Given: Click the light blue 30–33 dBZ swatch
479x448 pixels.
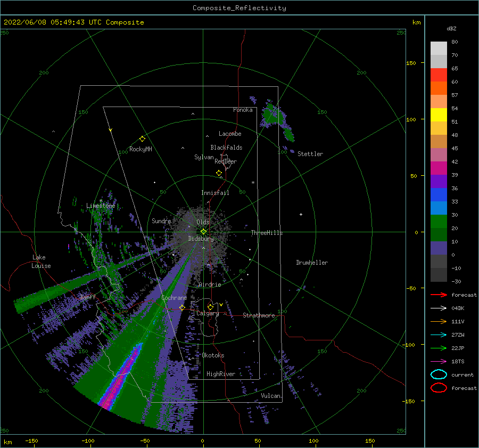Looking at the screenshot, I should tap(439, 208).
